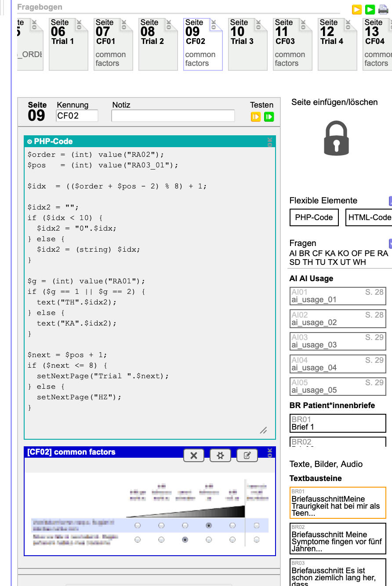Test page 09 using green Testen icon
The image size is (392, 586).
269,117
